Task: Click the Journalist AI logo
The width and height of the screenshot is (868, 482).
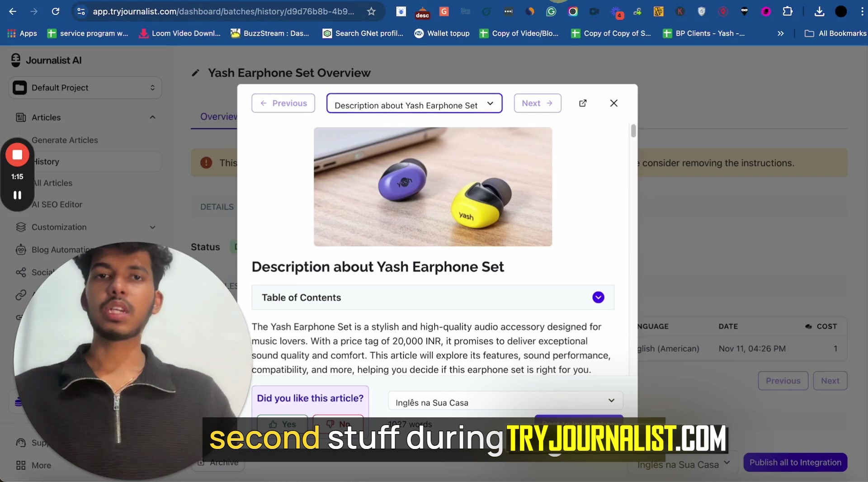Action: click(46, 60)
